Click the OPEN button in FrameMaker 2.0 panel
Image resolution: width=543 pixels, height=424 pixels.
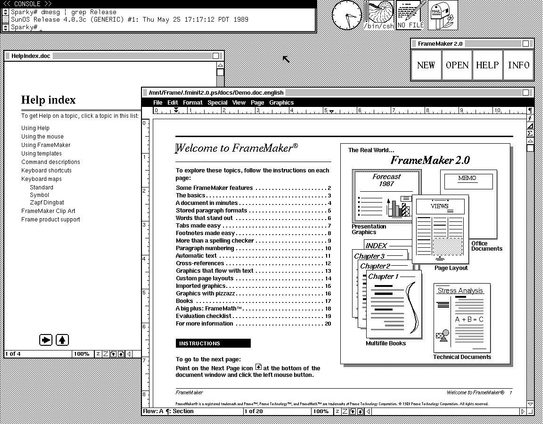point(457,65)
